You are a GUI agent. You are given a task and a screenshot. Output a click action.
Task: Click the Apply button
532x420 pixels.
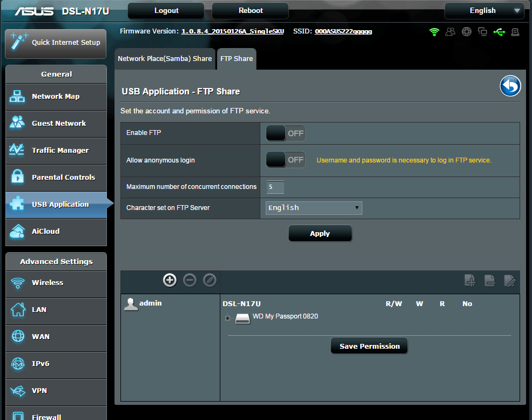click(320, 233)
